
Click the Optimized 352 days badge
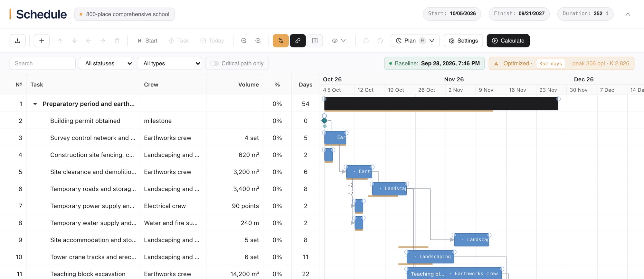click(562, 63)
